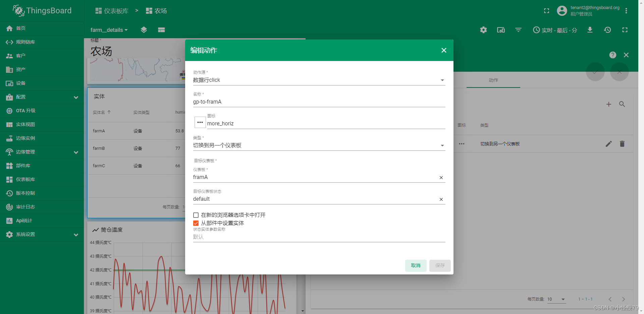The image size is (644, 314).
Task: Click the 图标 more_horiz text field
Action: pyautogui.click(x=326, y=124)
